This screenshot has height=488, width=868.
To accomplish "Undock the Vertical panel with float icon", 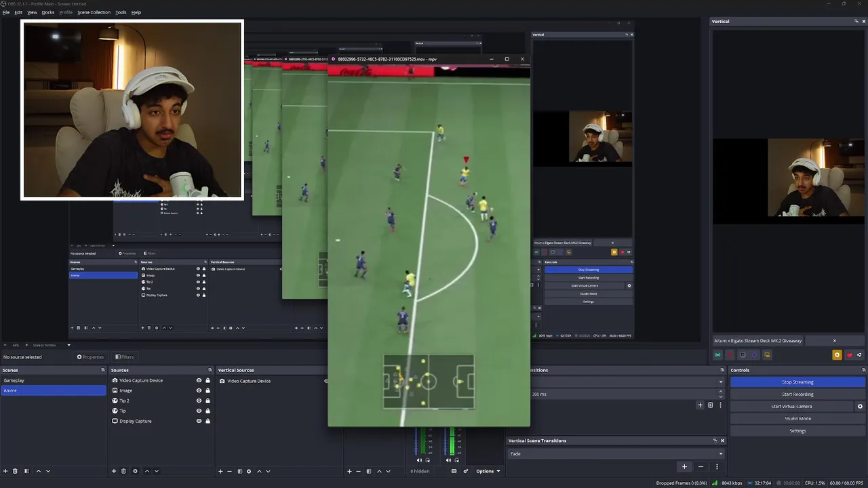I will tap(856, 22).
